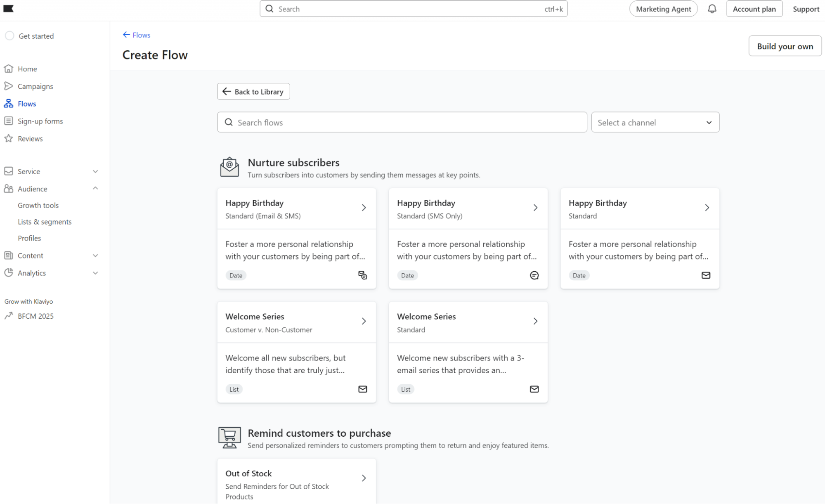Collapse the Audience sidebar section
Screen dimensions: 825x504
pyautogui.click(x=95, y=189)
